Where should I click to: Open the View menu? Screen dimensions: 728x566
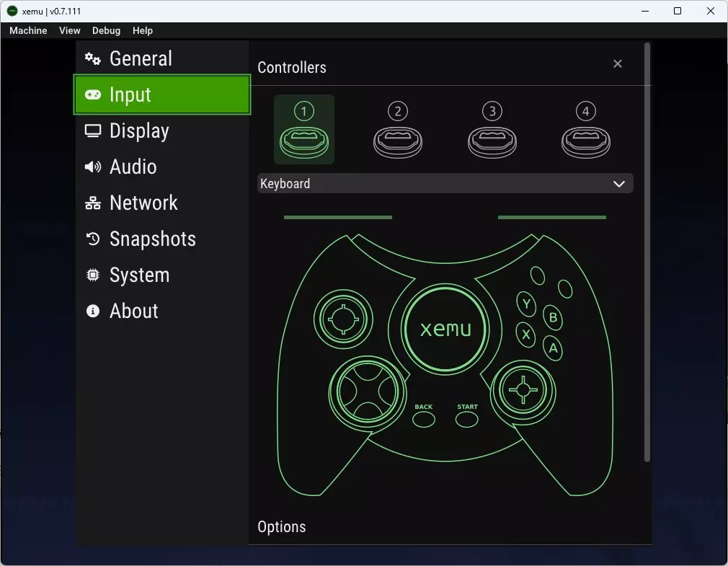coord(70,31)
